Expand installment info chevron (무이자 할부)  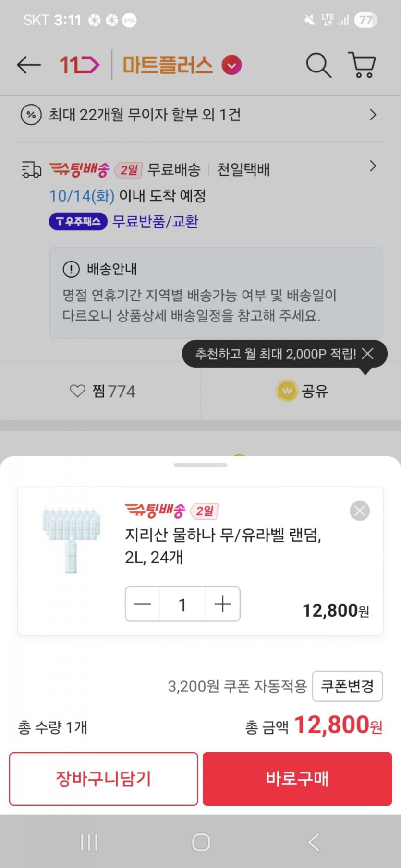tap(373, 115)
